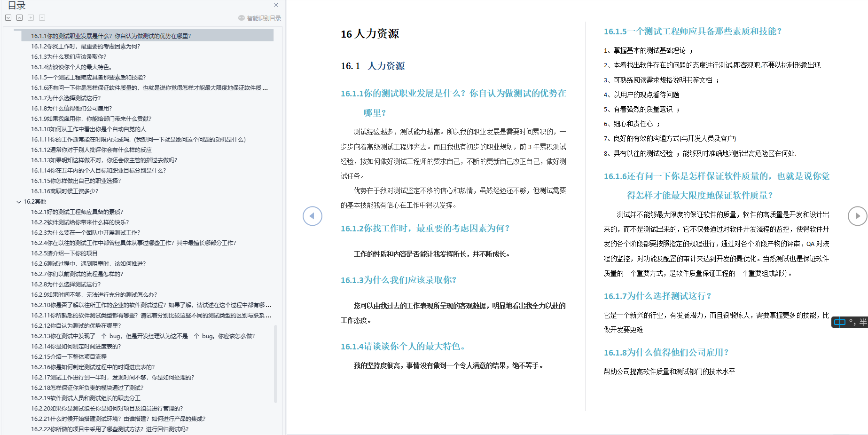This screenshot has height=435, width=868.
Task: Click the plus icon in the outline toolbar
Action: 31,18
